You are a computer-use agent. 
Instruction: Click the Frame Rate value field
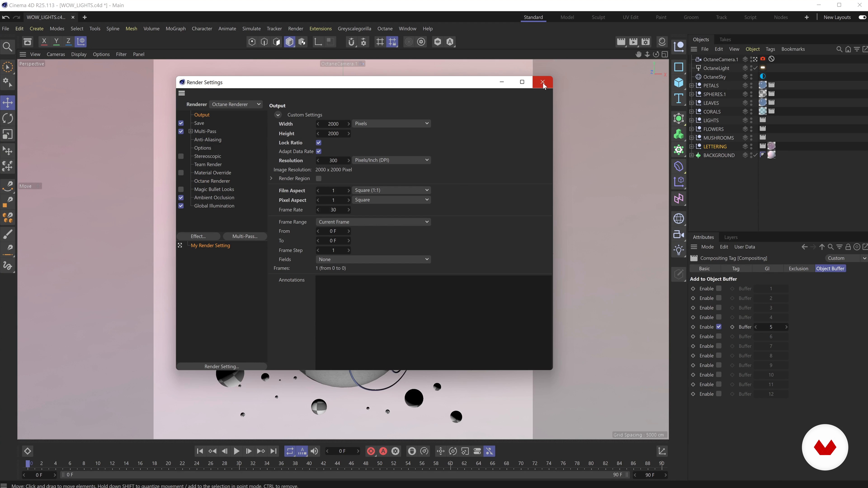click(x=333, y=210)
